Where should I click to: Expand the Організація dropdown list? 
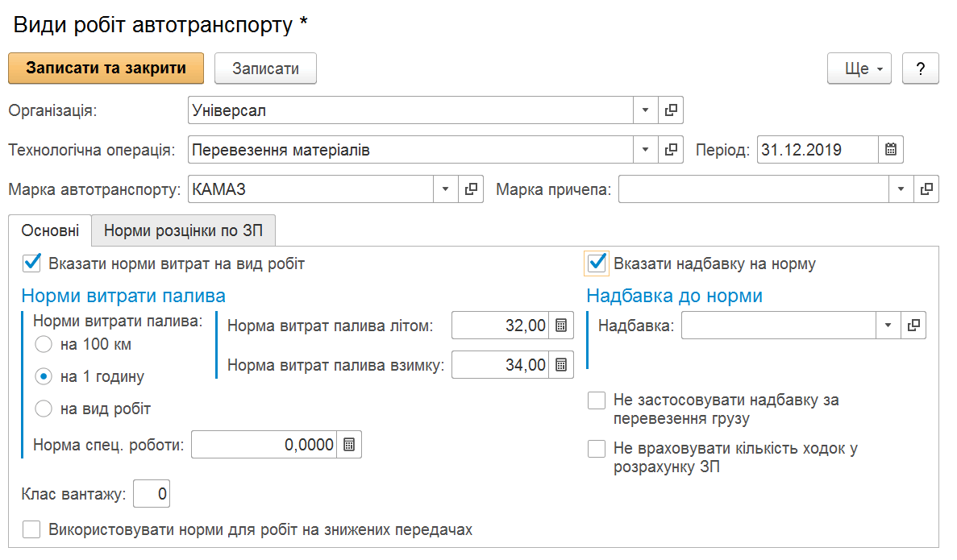[x=645, y=110]
